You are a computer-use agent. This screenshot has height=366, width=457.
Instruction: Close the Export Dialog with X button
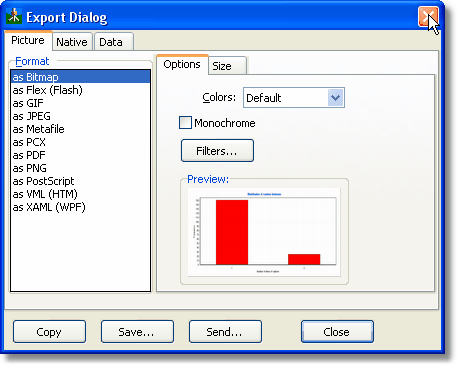(x=428, y=17)
